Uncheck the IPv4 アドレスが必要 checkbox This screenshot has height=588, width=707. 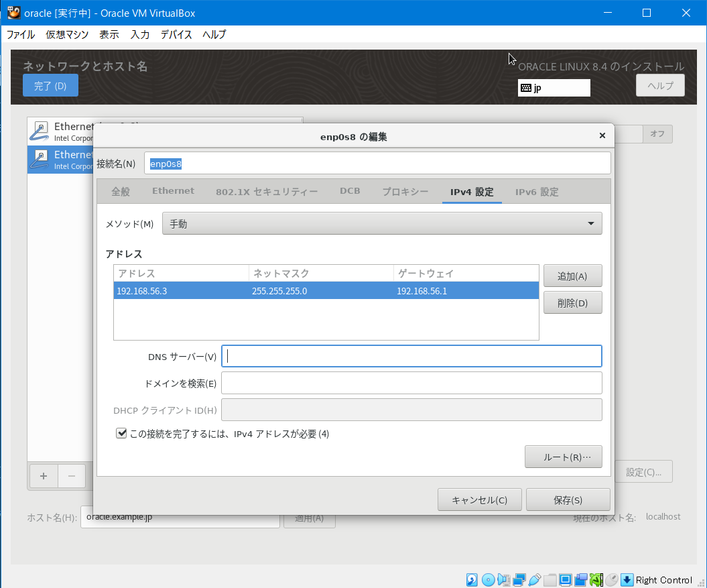click(x=121, y=433)
